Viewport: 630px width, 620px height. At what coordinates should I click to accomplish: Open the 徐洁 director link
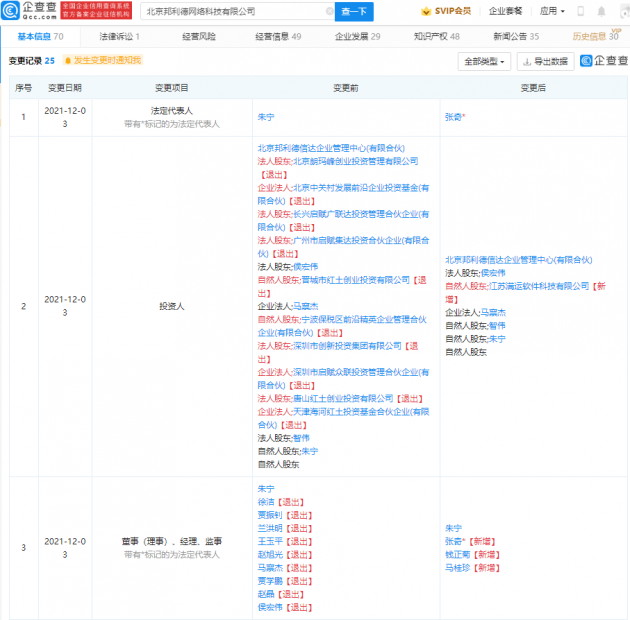coord(266,502)
